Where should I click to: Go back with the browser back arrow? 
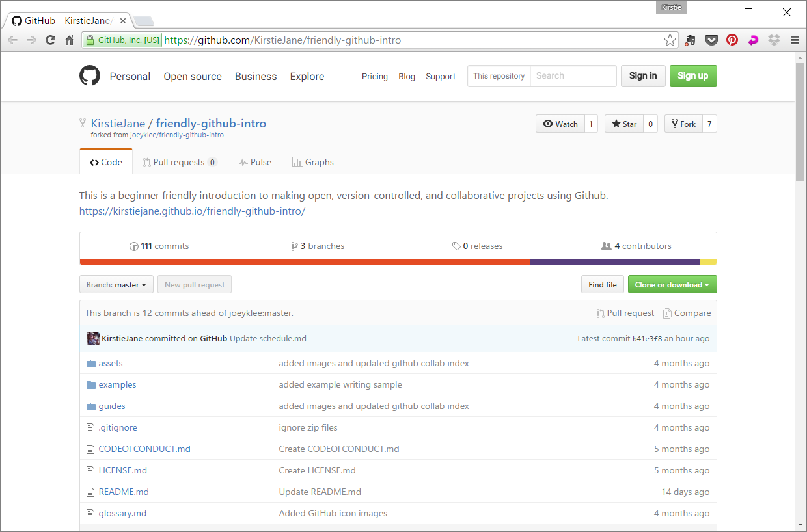point(13,40)
